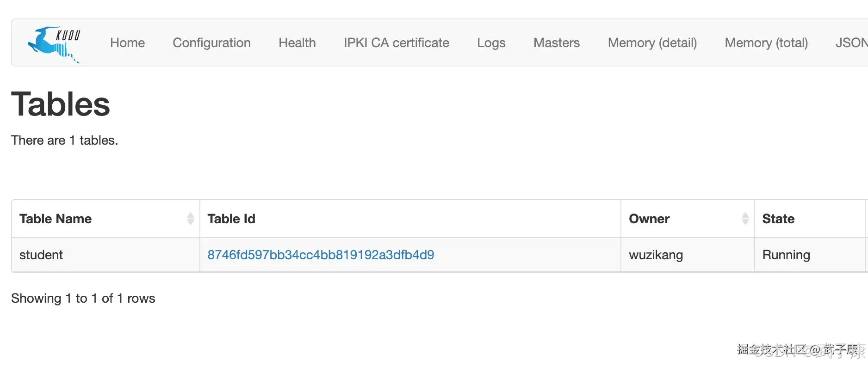
Task: Sort by Table Name arrows icon
Action: coord(190,219)
